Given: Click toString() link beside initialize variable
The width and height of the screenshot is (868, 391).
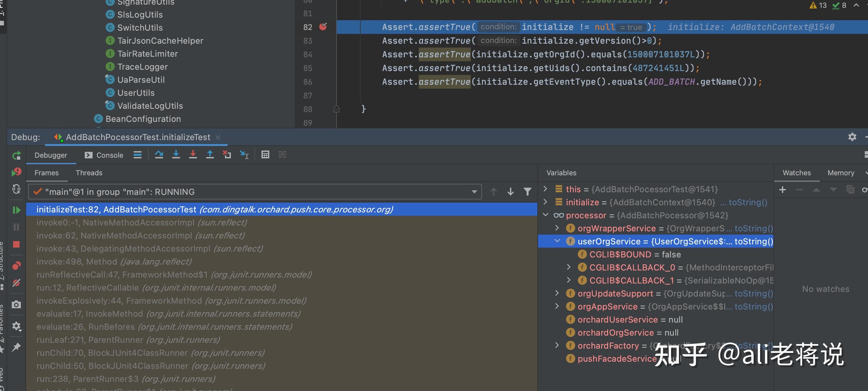Looking at the screenshot, I should tap(748, 202).
